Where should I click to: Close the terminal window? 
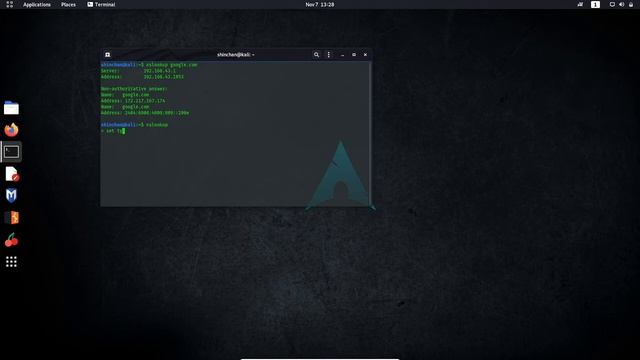(365, 55)
